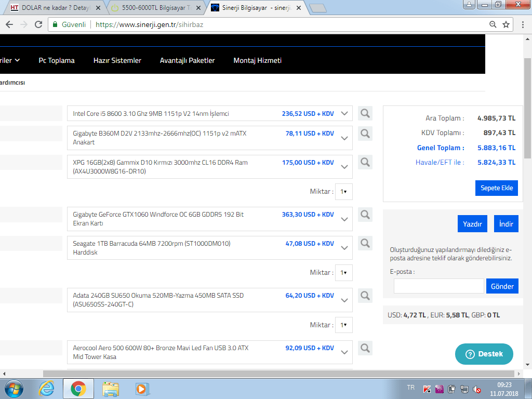Click Gönder button
The image size is (532, 399).
pos(502,286)
